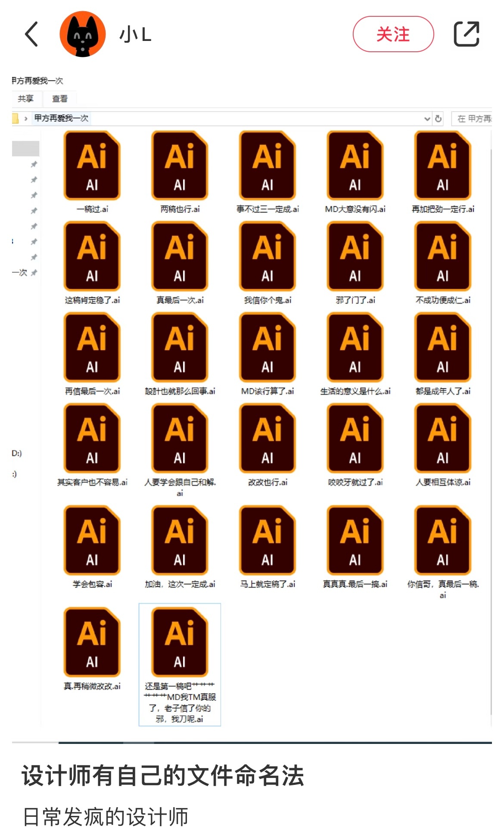Viewport: 504px width, 834px height.
Task: Click the window title 甲方再爱我一次
Action: (37, 81)
